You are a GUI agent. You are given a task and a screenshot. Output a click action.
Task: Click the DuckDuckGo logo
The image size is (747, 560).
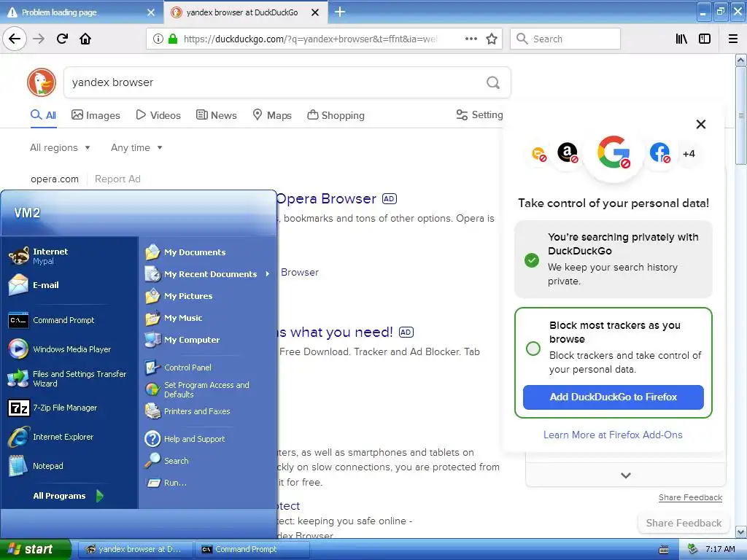point(42,82)
